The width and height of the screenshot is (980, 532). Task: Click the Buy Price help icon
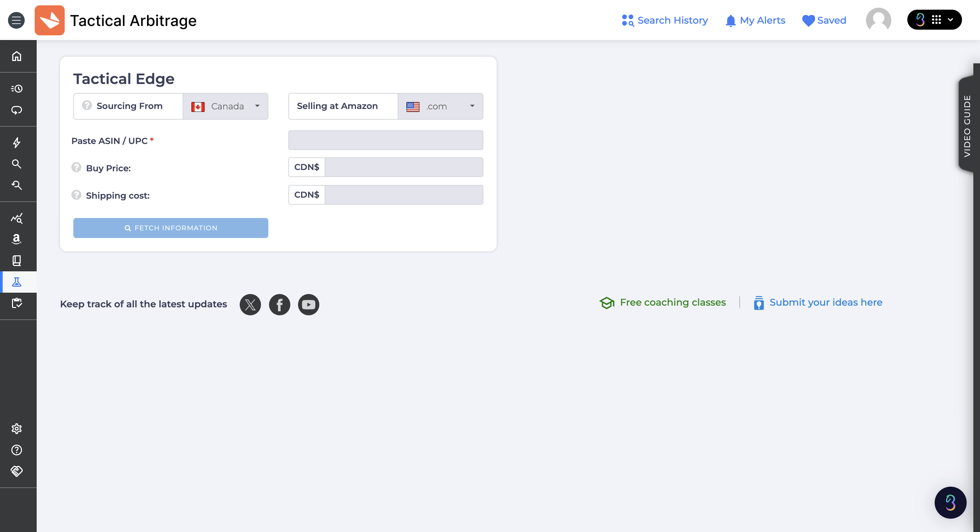pos(76,167)
